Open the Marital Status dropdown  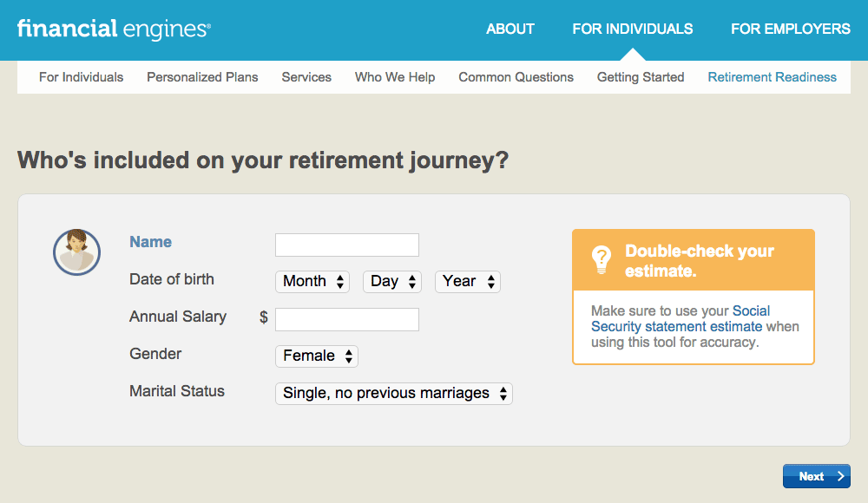pos(394,393)
